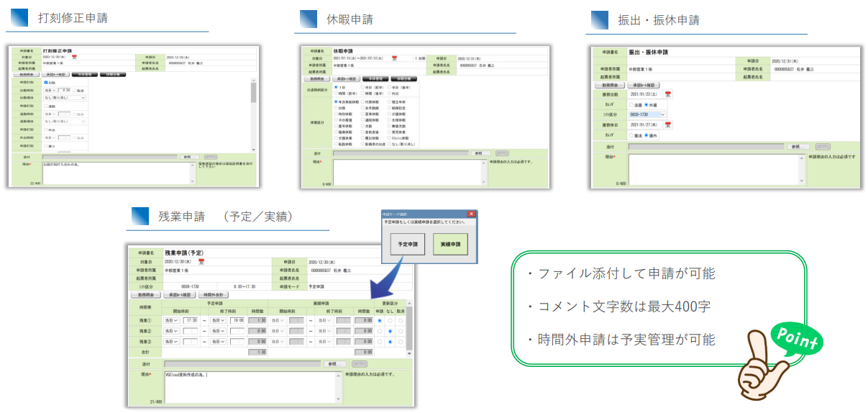The image size is (868, 413).
Task: Click 勤務照会 button in 振出・振休申請 form
Action: [x=609, y=85]
